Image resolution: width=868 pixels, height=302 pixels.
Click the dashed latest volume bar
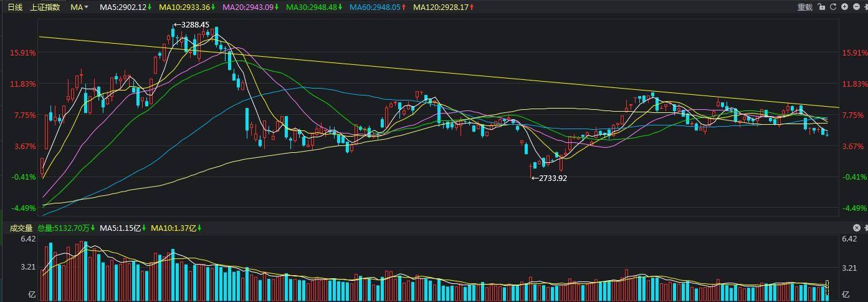tap(828, 291)
